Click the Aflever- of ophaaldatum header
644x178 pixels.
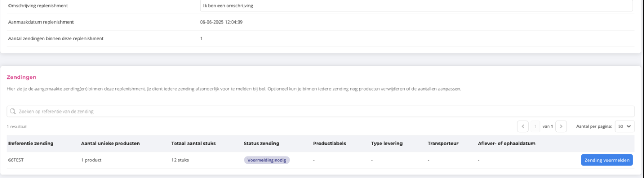click(506, 143)
